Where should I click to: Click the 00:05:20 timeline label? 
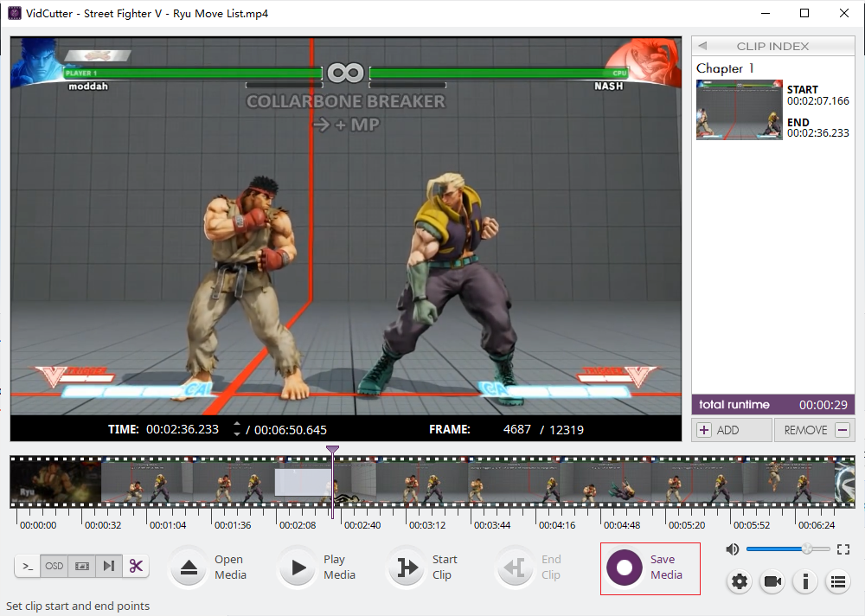tap(687, 525)
